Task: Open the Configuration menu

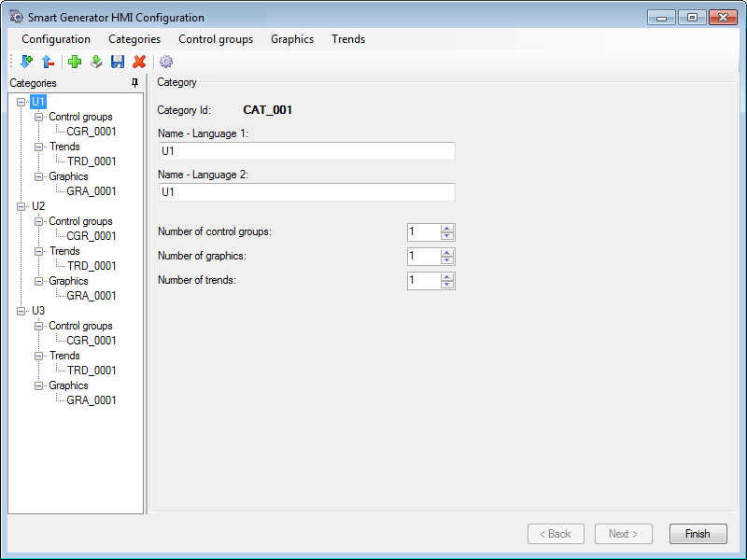Action: (x=56, y=39)
